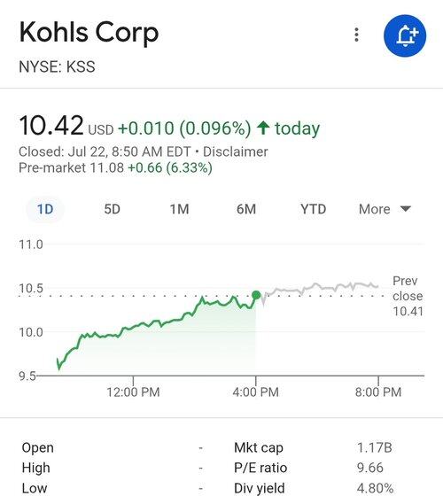Screen dimensions: 443x504
Task: Open the three-dot overflow menu
Action: (356, 35)
